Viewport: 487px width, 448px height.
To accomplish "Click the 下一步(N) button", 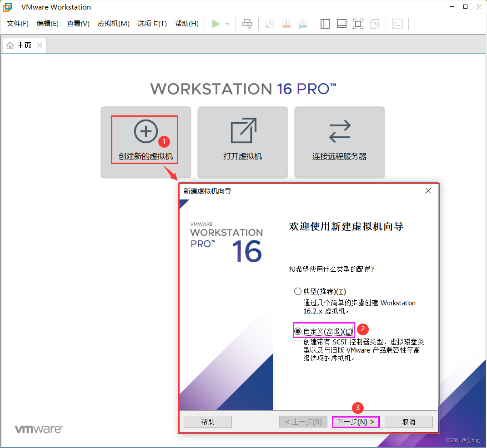I will click(356, 422).
